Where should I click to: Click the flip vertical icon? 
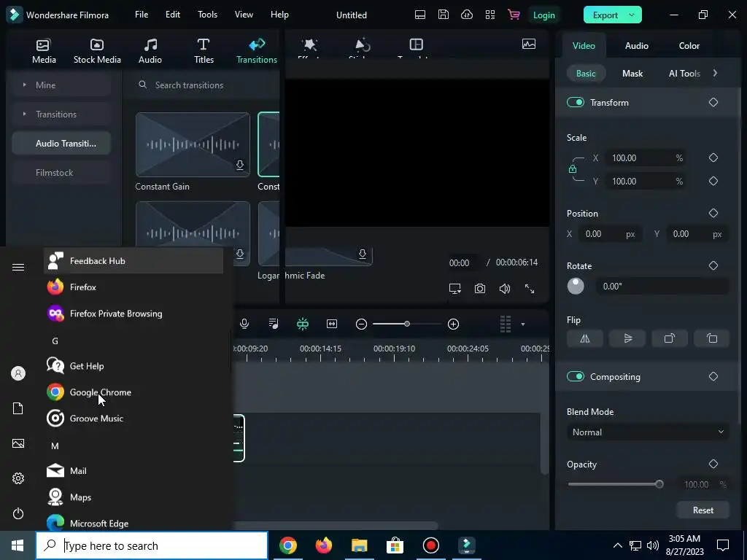(x=627, y=338)
